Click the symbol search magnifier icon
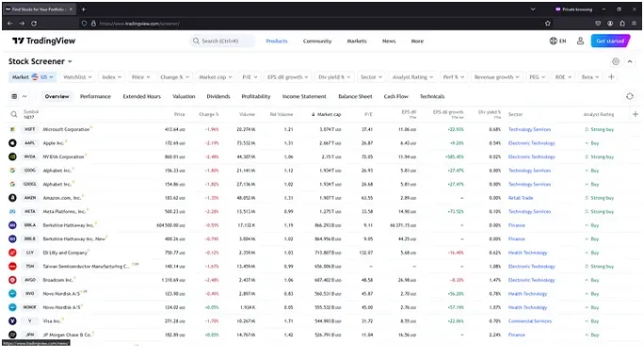 [x=13, y=114]
